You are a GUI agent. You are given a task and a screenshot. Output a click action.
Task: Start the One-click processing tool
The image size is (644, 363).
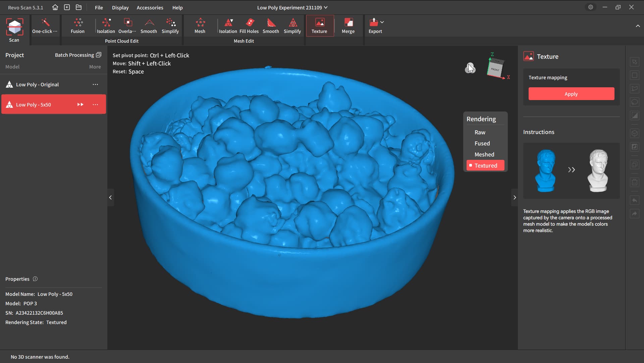pyautogui.click(x=45, y=26)
